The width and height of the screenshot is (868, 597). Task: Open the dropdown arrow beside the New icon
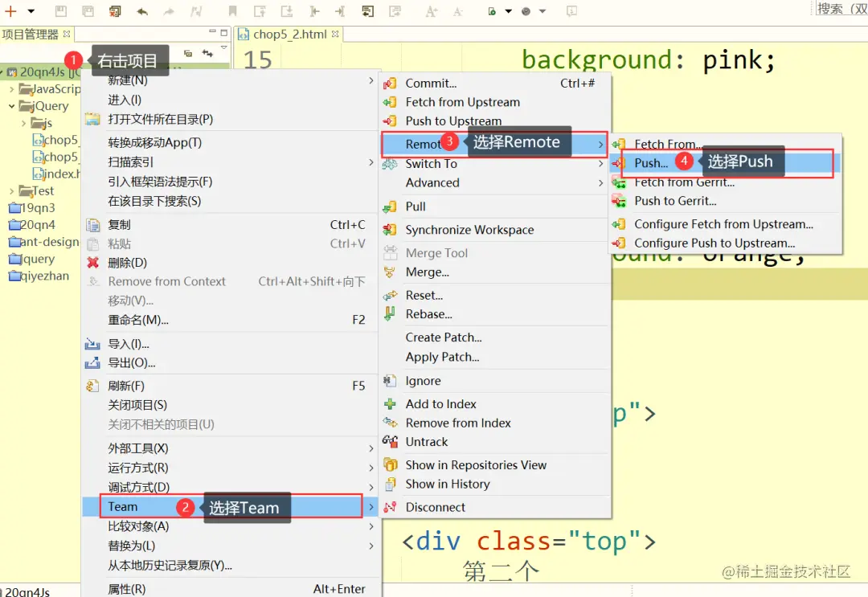(31, 11)
